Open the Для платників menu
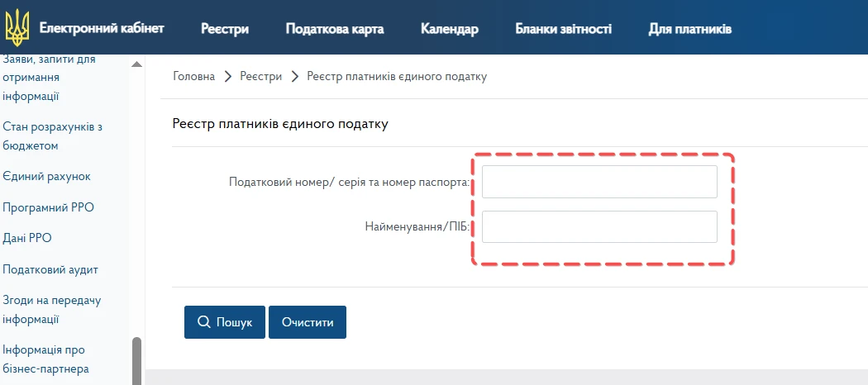 point(689,30)
